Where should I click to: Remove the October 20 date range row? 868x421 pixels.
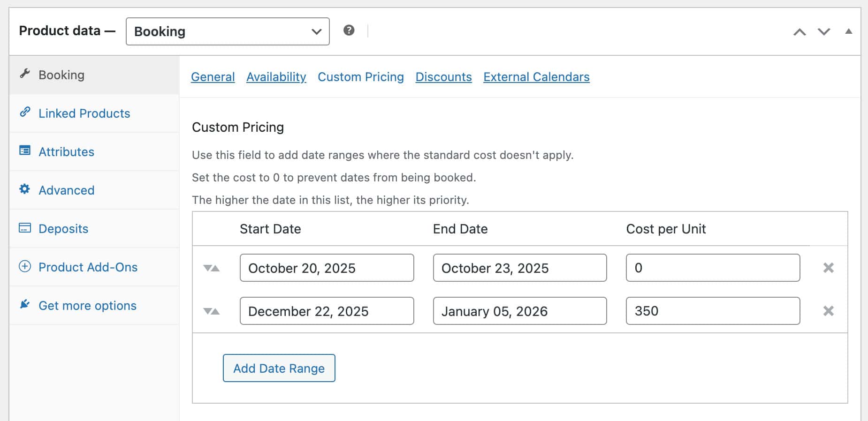click(828, 268)
